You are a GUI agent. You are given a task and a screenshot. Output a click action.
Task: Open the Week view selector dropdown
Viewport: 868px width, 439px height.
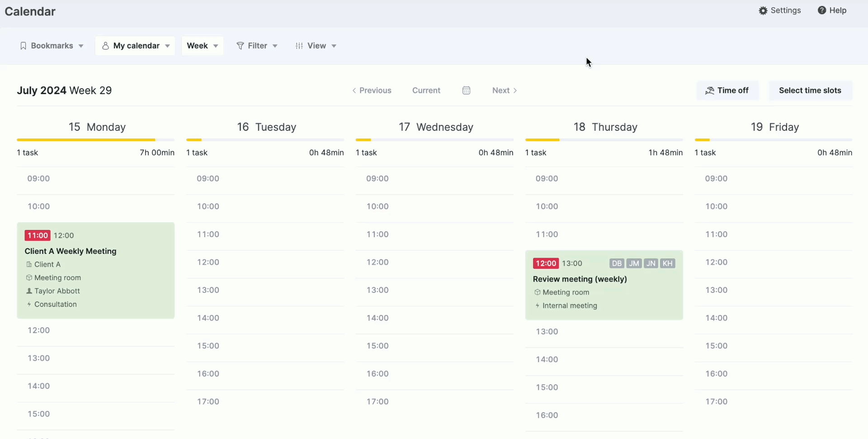click(x=203, y=46)
